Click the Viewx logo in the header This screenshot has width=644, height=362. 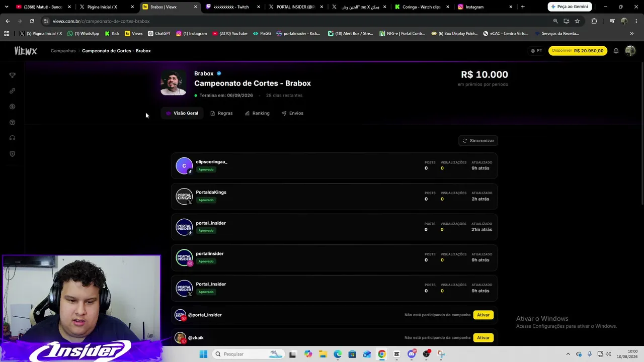click(26, 51)
